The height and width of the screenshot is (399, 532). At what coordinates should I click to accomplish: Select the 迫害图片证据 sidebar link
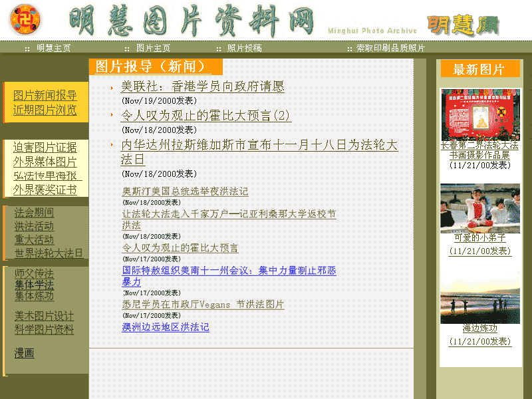click(45, 148)
